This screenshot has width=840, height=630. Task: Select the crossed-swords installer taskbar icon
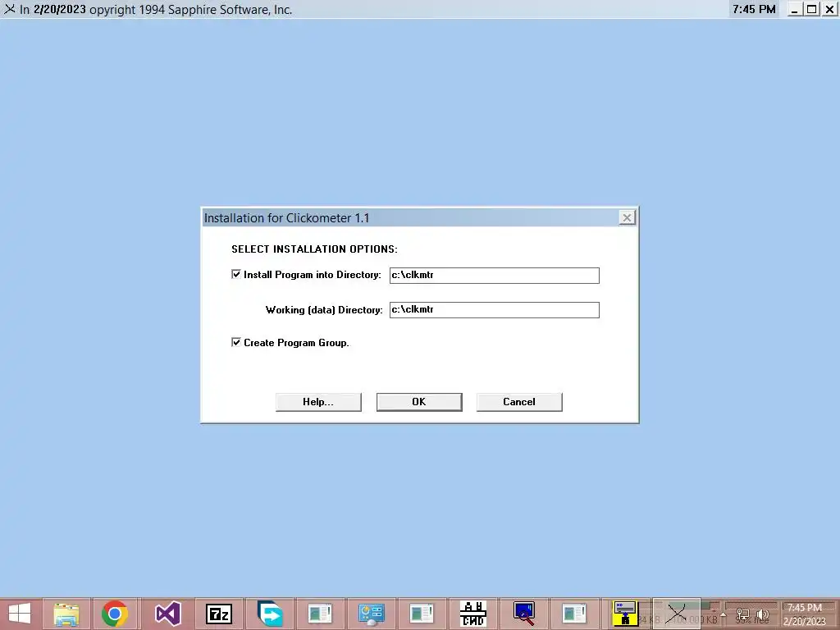pos(676,614)
